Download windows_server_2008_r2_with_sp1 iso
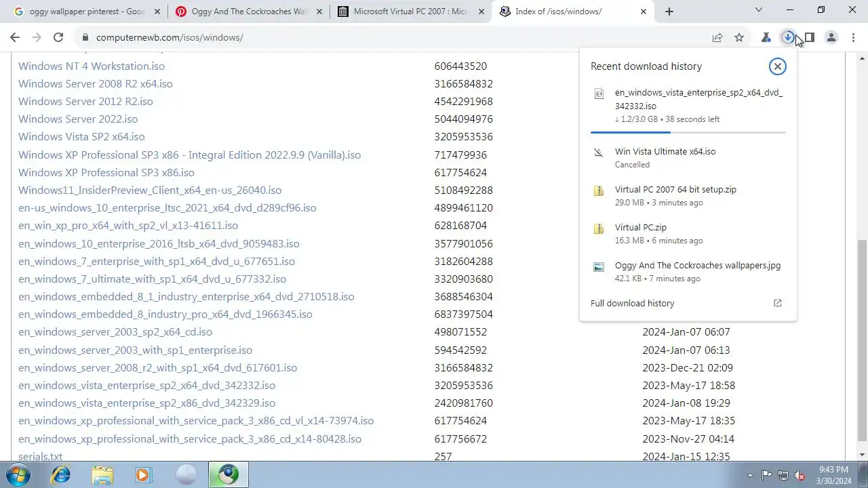The width and height of the screenshot is (868, 488). click(x=158, y=367)
